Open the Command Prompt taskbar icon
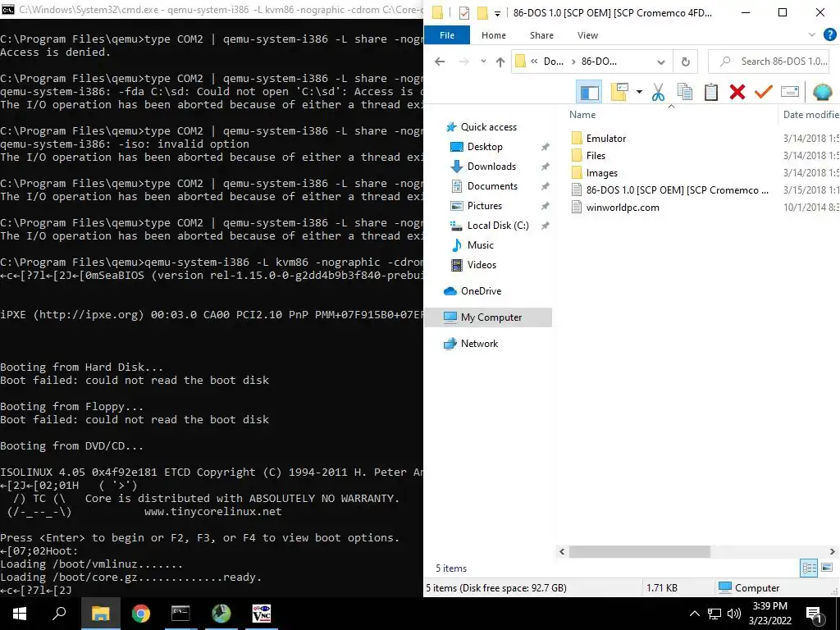This screenshot has height=630, width=840. tap(180, 614)
